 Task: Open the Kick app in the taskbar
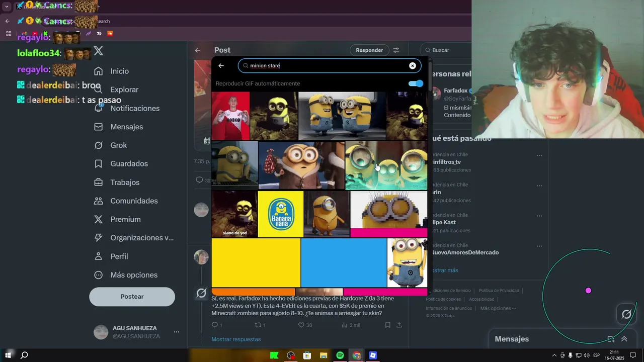(x=274, y=355)
